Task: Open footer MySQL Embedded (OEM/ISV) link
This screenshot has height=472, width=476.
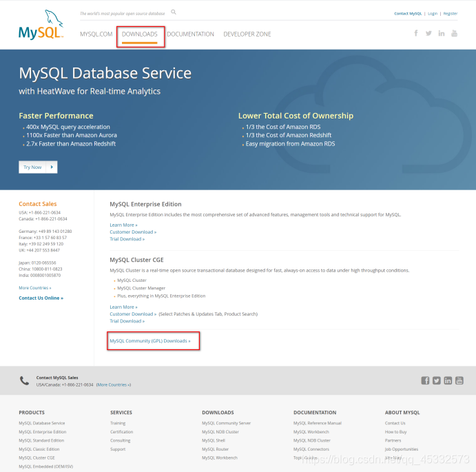Action: pos(46,466)
